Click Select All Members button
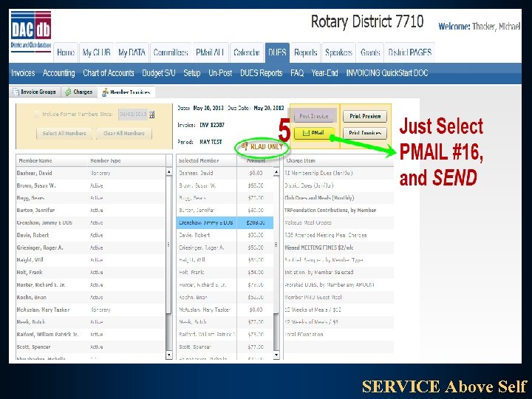Screen dimensions: 532x399 64,133
